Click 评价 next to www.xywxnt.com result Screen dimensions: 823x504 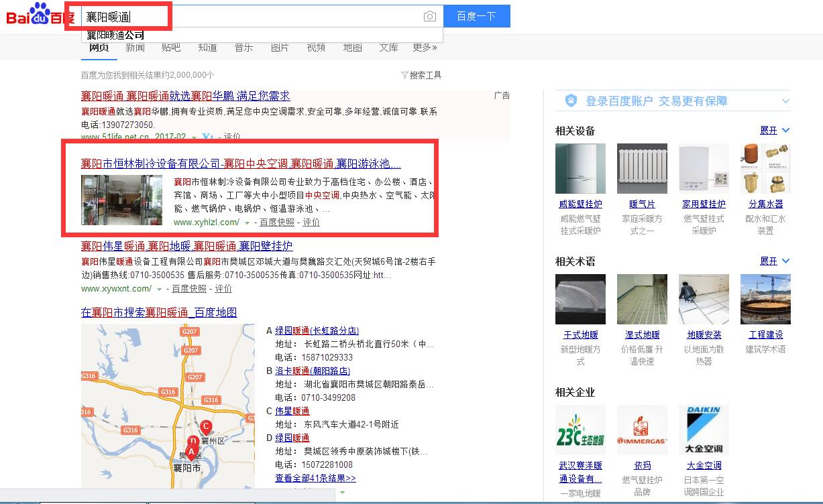click(x=223, y=289)
